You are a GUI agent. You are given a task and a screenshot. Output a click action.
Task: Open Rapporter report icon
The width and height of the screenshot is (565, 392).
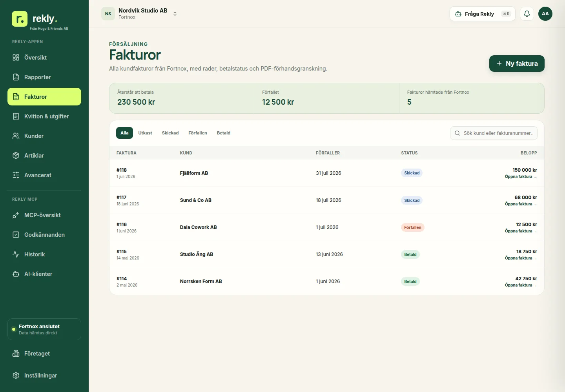pyautogui.click(x=16, y=77)
